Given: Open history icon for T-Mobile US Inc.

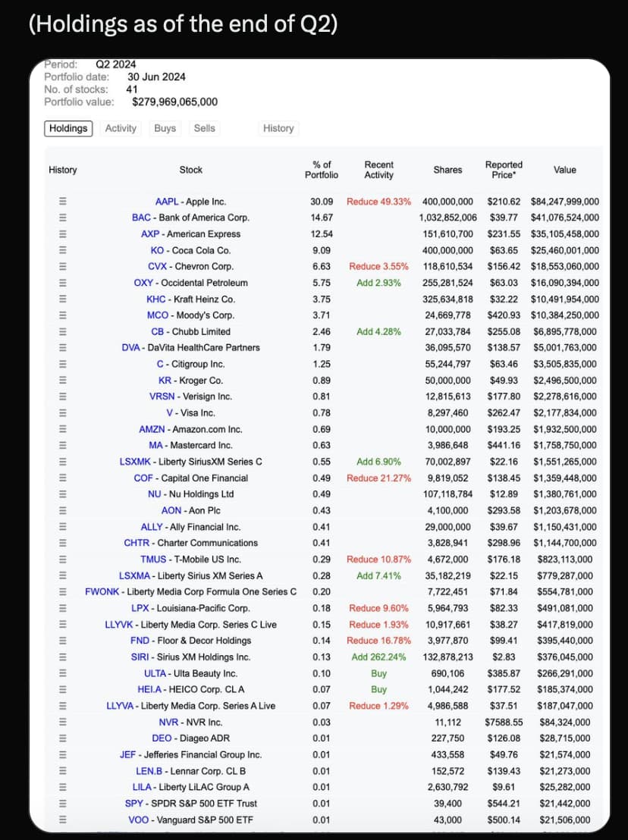Looking at the screenshot, I should (x=63, y=559).
